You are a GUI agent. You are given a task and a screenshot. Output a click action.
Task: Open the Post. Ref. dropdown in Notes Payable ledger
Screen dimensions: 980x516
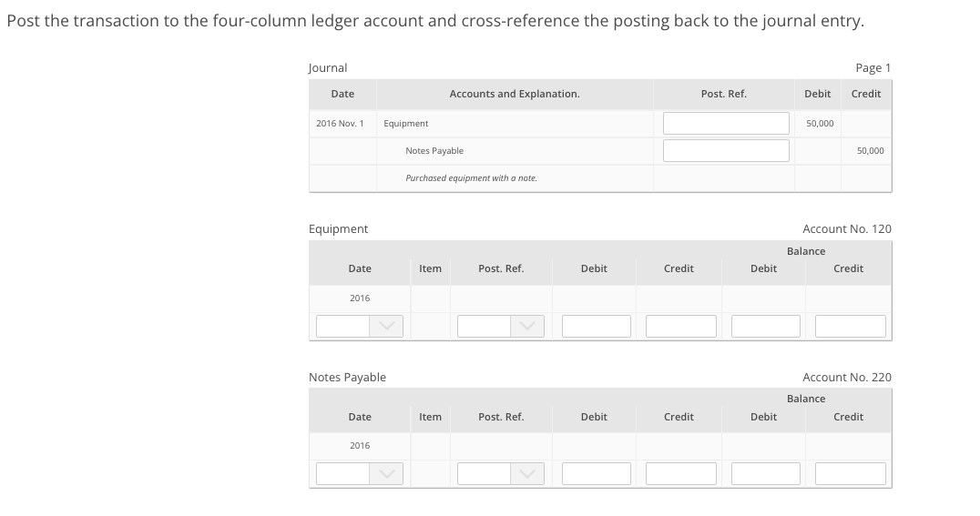tap(501, 473)
